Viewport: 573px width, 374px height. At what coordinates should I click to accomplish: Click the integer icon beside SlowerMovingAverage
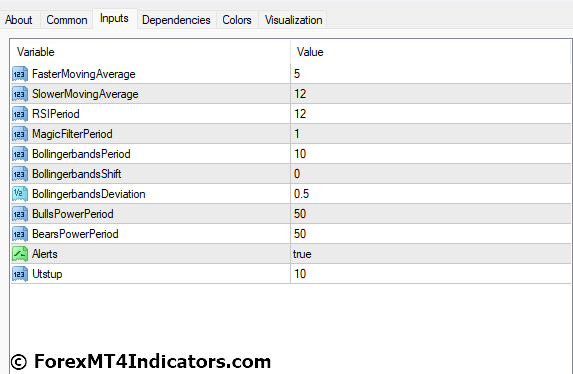click(20, 94)
